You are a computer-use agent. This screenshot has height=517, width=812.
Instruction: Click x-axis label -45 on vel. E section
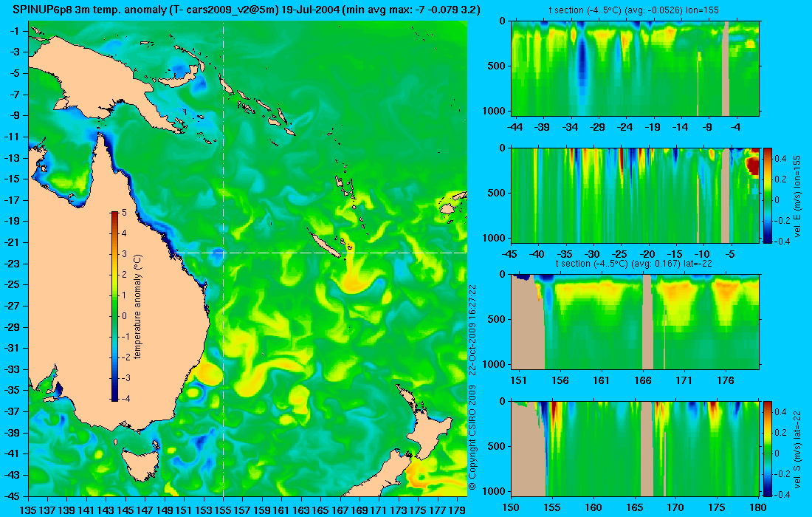point(510,254)
